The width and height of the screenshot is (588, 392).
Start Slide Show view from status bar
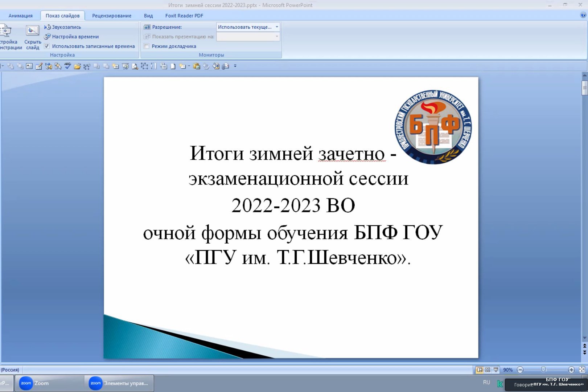(496, 370)
